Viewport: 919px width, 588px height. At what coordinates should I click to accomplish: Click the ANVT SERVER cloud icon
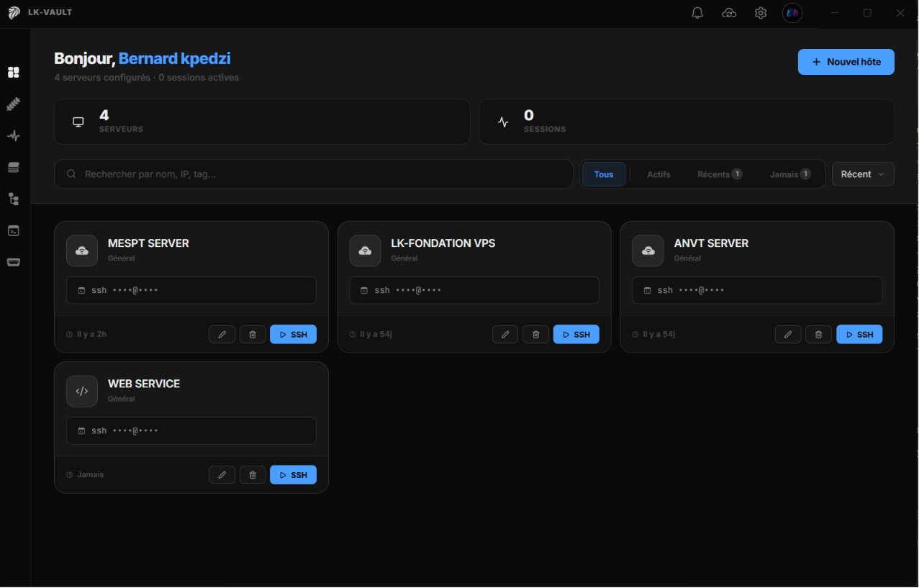[648, 250]
